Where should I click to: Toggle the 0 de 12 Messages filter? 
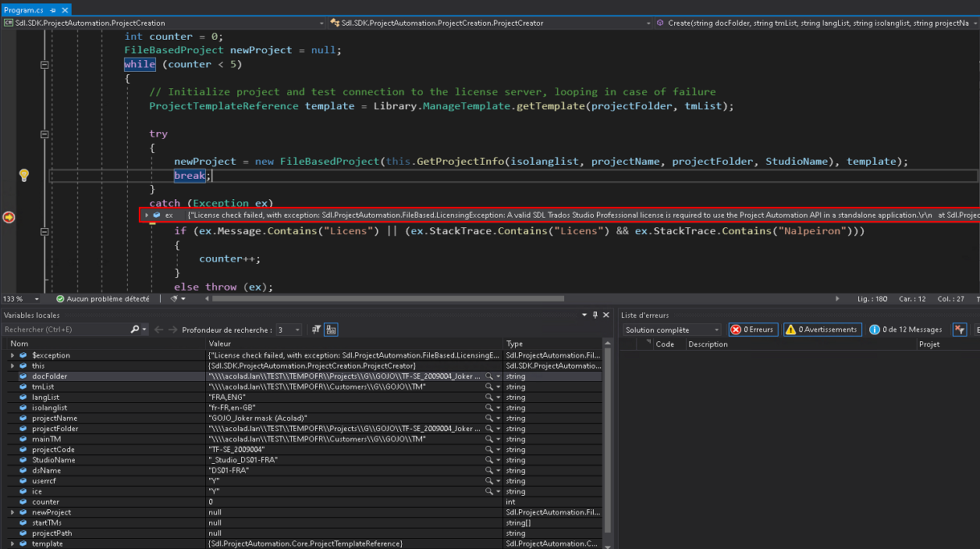[x=906, y=330]
